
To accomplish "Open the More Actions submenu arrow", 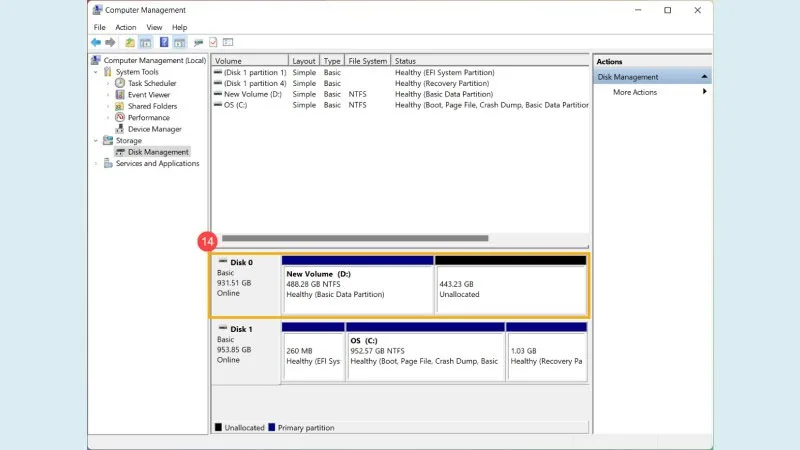I will (704, 92).
